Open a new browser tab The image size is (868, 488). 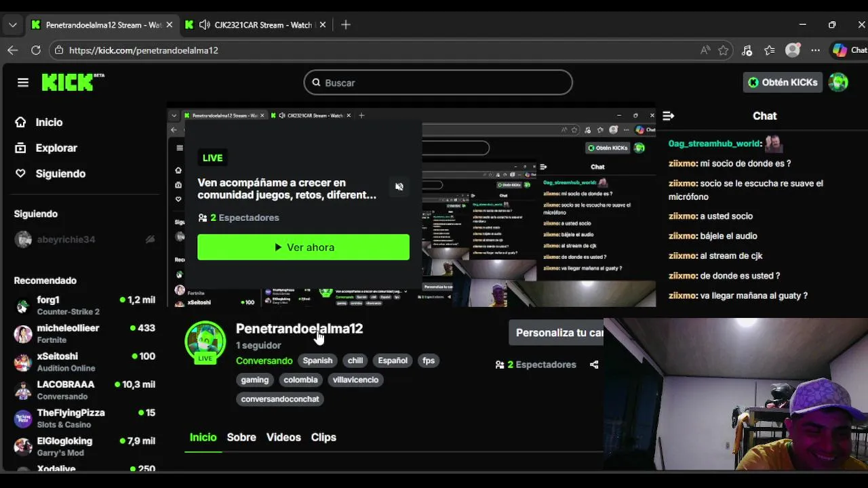pos(346,25)
